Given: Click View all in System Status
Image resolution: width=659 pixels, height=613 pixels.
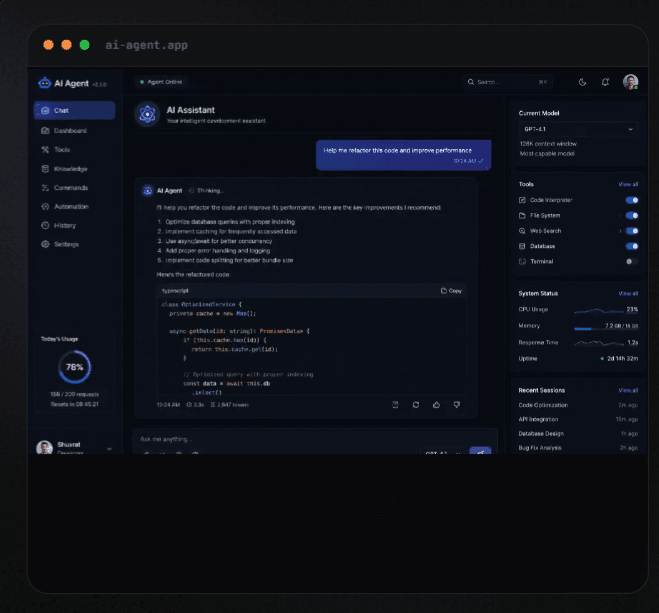Looking at the screenshot, I should 628,293.
